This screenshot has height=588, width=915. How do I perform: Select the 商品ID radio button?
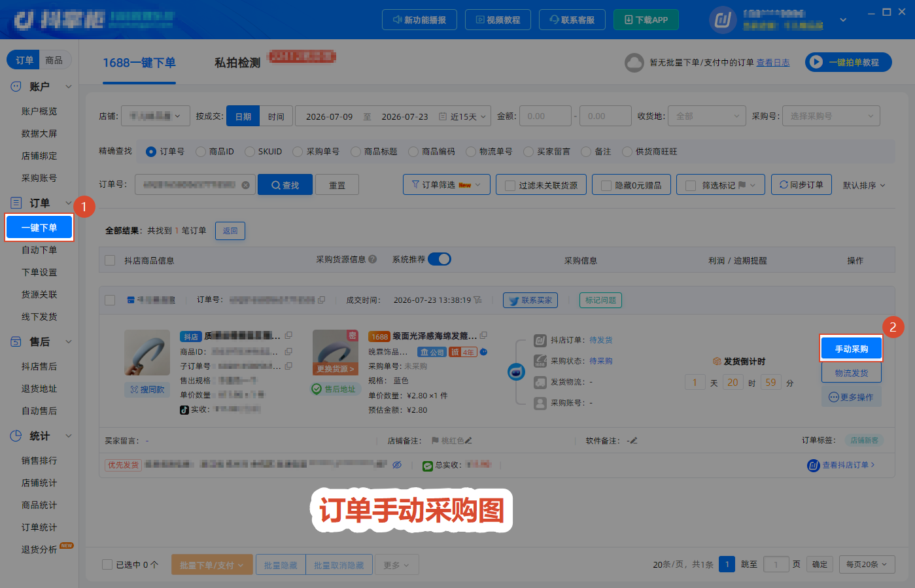point(200,152)
